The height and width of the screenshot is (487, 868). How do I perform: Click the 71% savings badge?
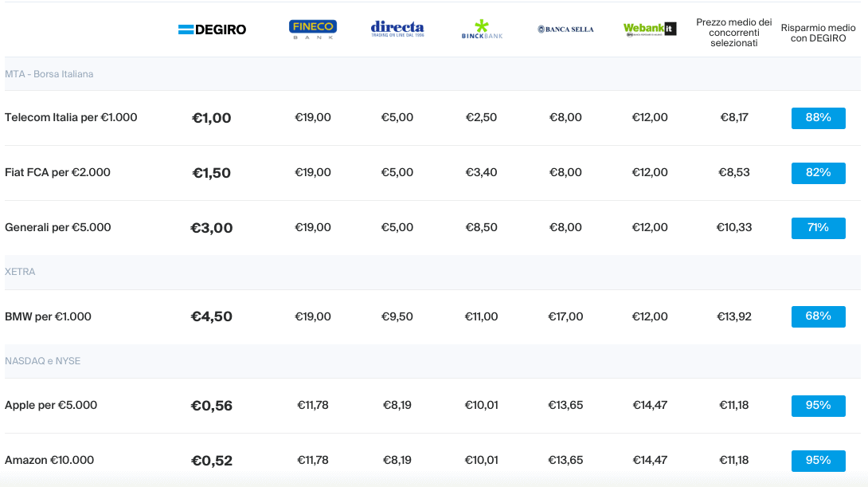[x=818, y=228]
